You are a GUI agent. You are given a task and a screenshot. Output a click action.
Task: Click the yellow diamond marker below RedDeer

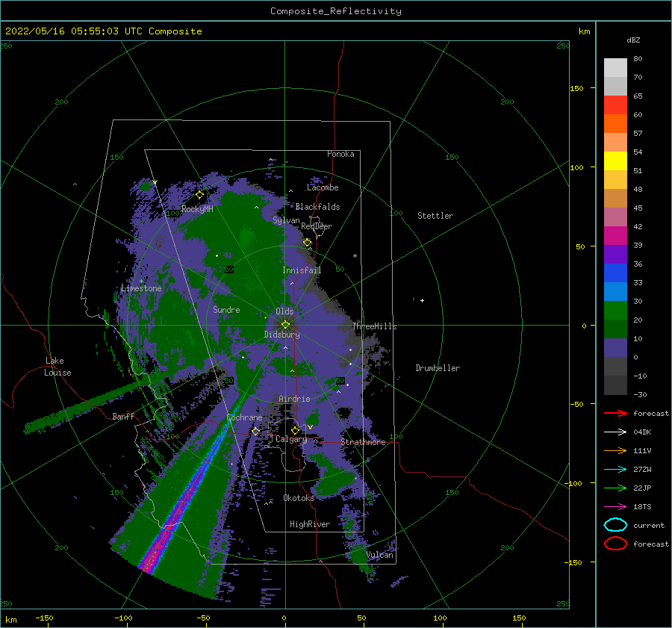(308, 243)
